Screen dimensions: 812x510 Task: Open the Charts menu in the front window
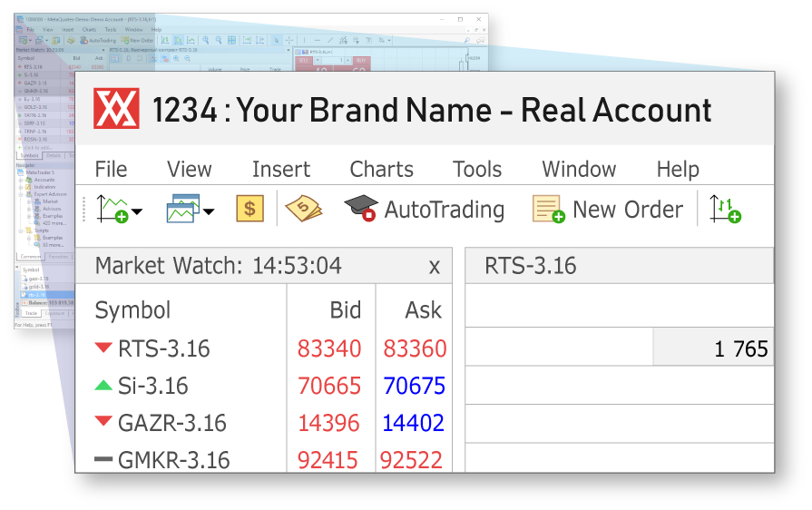pyautogui.click(x=382, y=170)
